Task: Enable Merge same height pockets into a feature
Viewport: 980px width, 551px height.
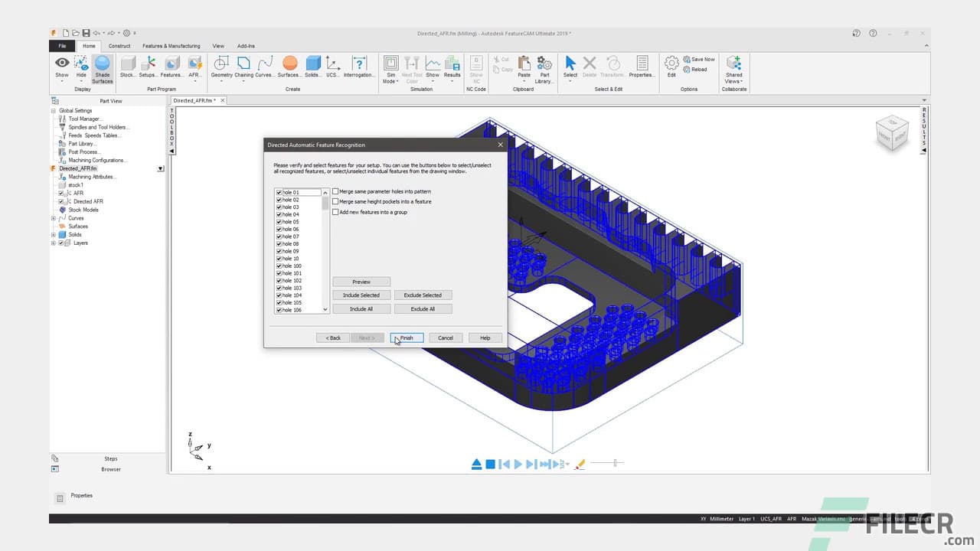Action: coord(335,201)
